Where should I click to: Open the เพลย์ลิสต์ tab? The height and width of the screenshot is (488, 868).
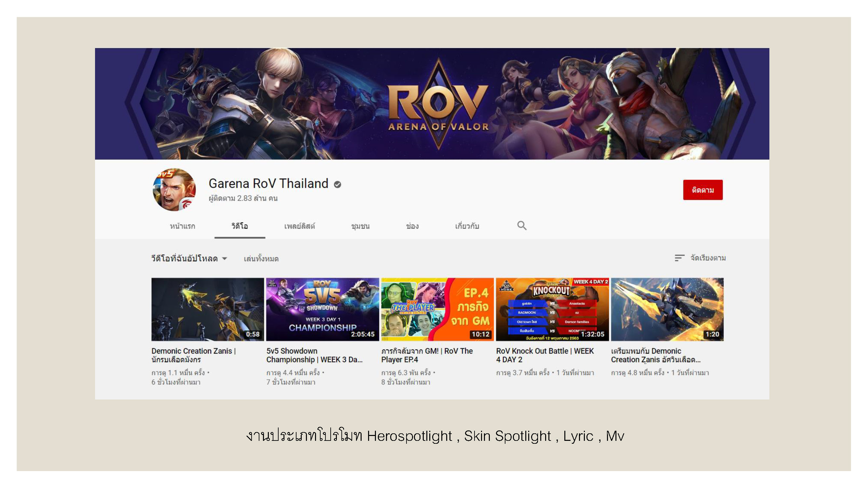pos(299,226)
